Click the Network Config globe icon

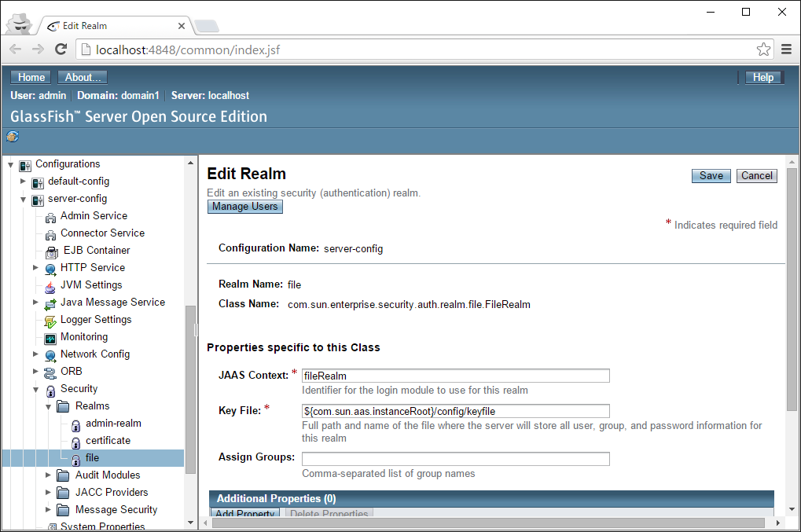(50, 356)
